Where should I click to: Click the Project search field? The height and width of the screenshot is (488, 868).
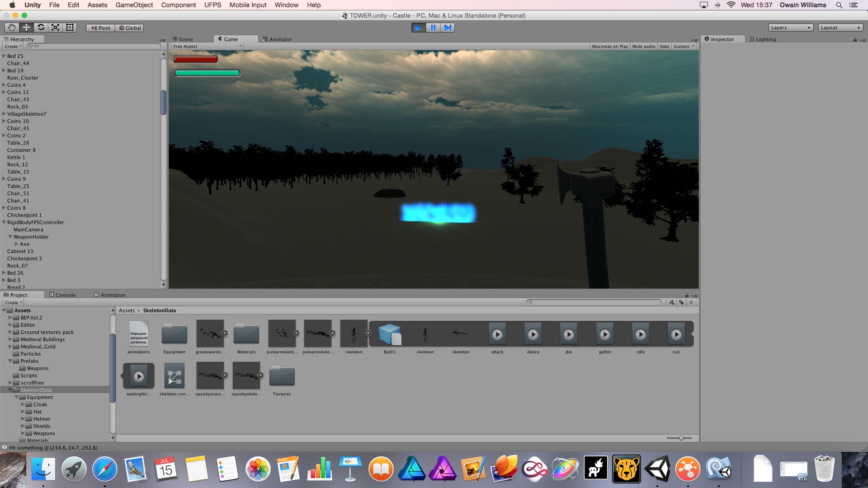[594, 302]
